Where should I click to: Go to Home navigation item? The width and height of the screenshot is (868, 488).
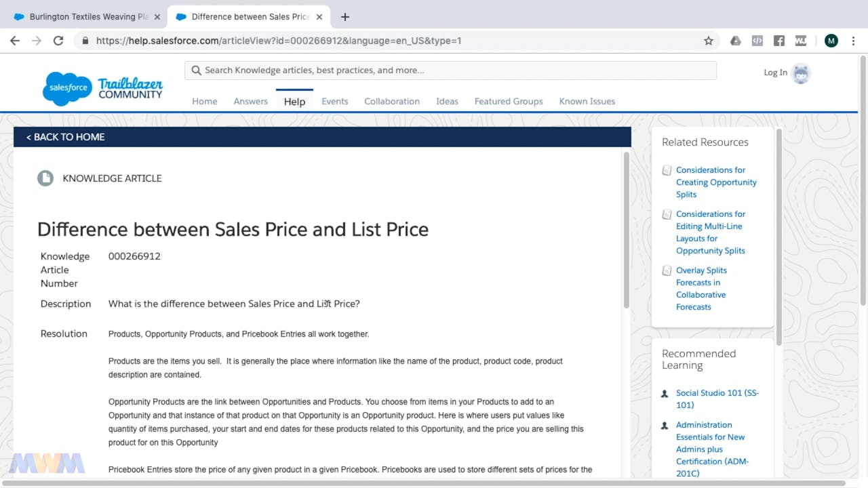click(205, 102)
